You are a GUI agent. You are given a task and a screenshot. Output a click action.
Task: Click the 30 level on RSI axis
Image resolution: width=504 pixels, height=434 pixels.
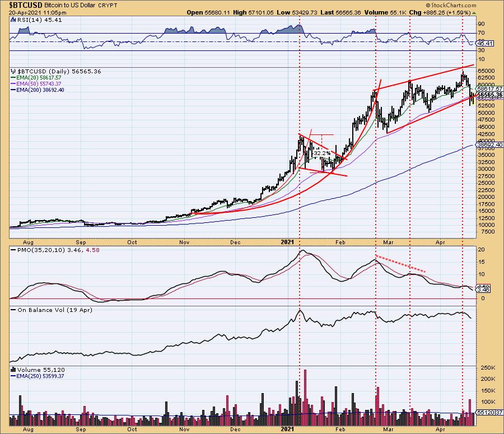point(481,50)
